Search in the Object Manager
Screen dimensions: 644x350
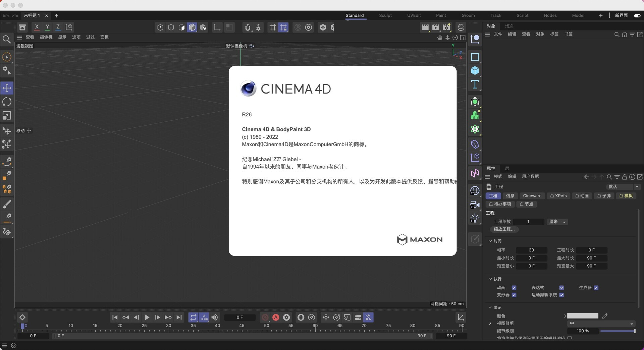[x=617, y=35]
